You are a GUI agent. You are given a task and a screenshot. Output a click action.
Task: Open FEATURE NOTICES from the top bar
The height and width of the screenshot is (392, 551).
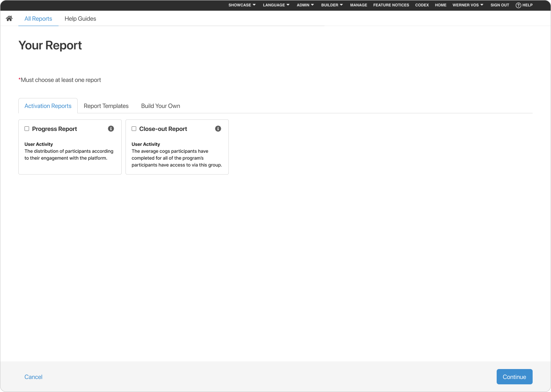(391, 5)
